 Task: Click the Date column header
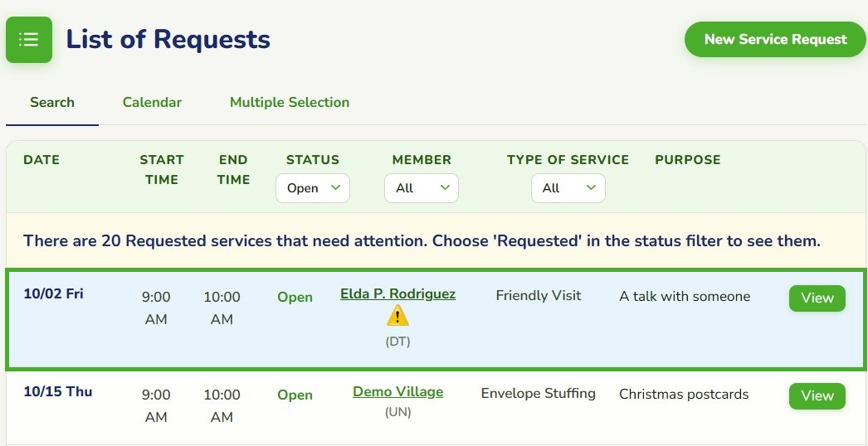(41, 160)
